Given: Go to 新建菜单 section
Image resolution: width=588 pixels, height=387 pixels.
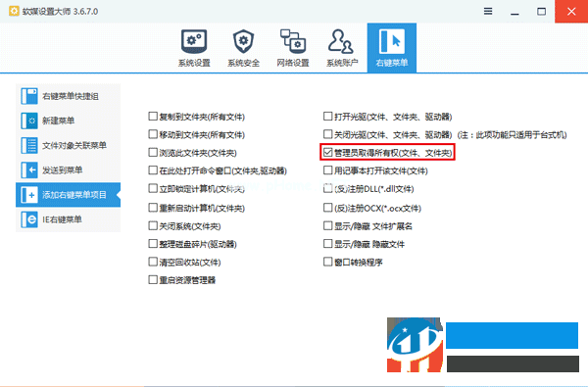Looking at the screenshot, I should 68,121.
